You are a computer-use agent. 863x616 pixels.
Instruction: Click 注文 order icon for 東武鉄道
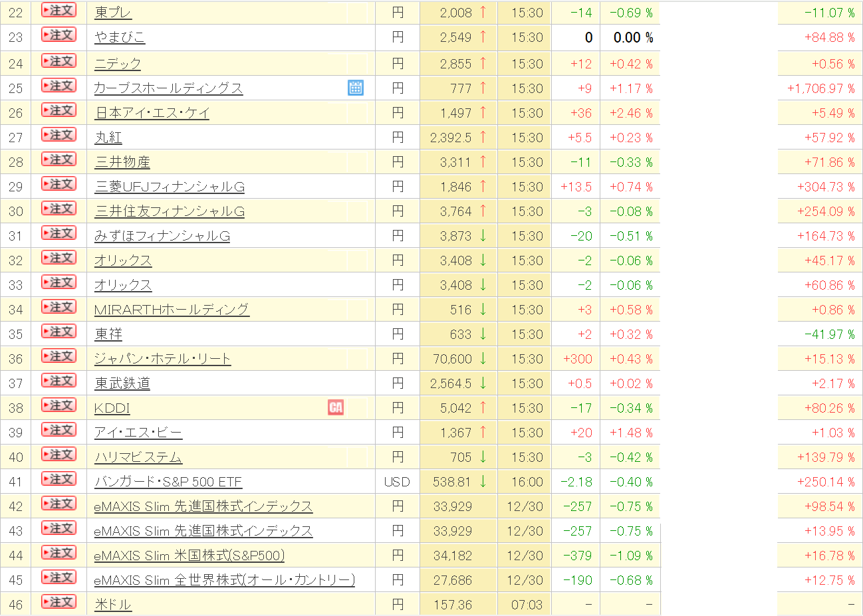pos(59,381)
